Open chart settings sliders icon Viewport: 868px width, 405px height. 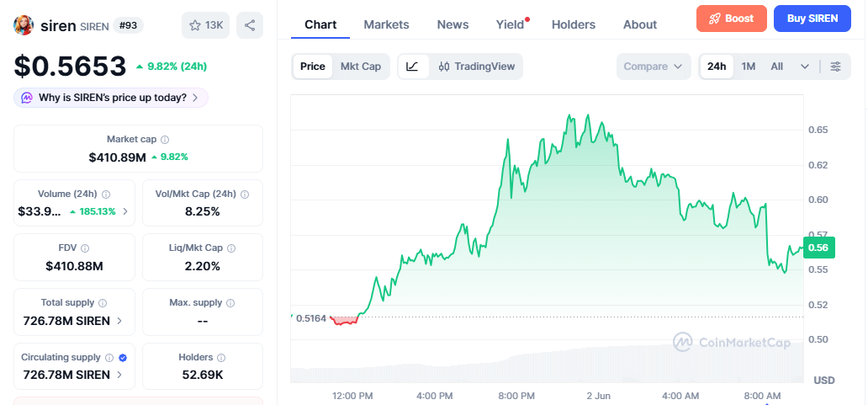pyautogui.click(x=836, y=67)
